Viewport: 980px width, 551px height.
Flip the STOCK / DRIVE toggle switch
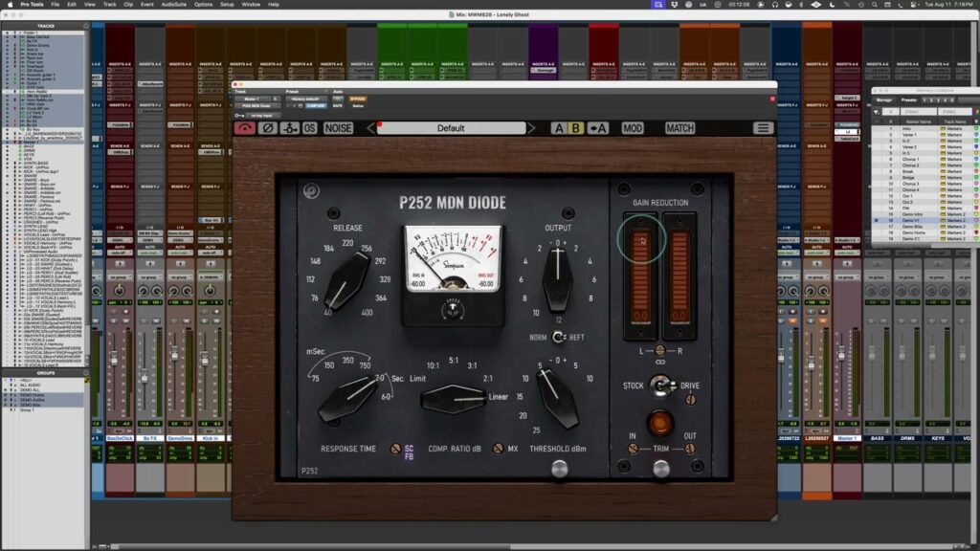pyautogui.click(x=660, y=386)
